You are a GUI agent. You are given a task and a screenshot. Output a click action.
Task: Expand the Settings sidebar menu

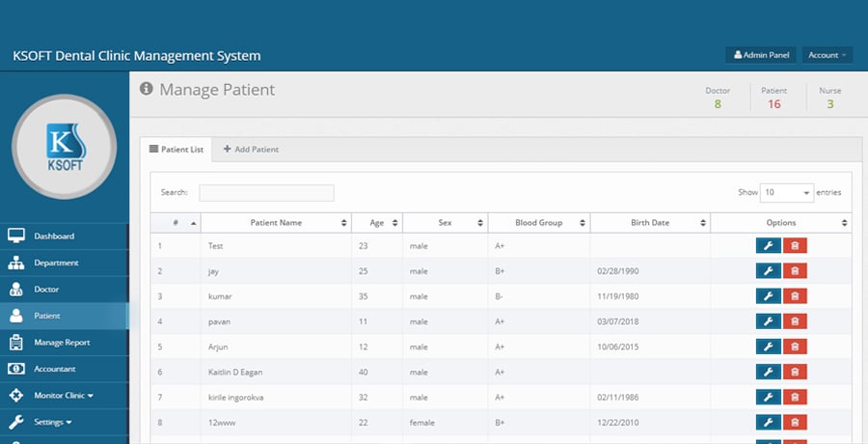click(x=53, y=422)
